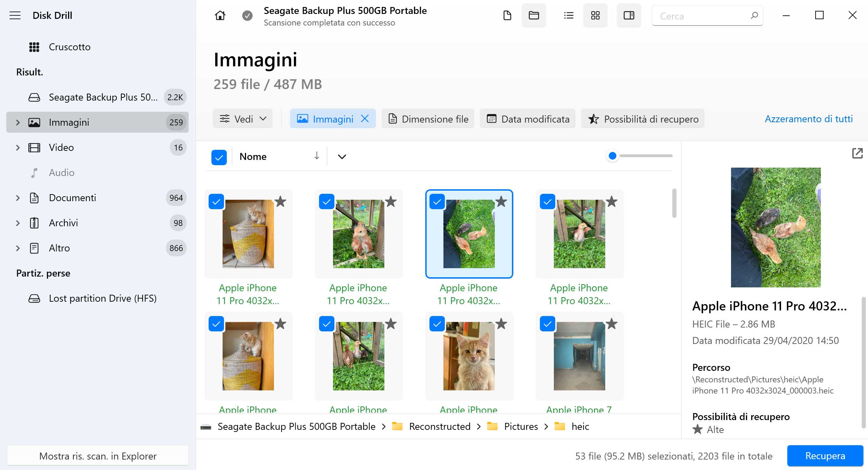The width and height of the screenshot is (868, 470).
Task: Select the Audio category
Action: tap(97, 172)
